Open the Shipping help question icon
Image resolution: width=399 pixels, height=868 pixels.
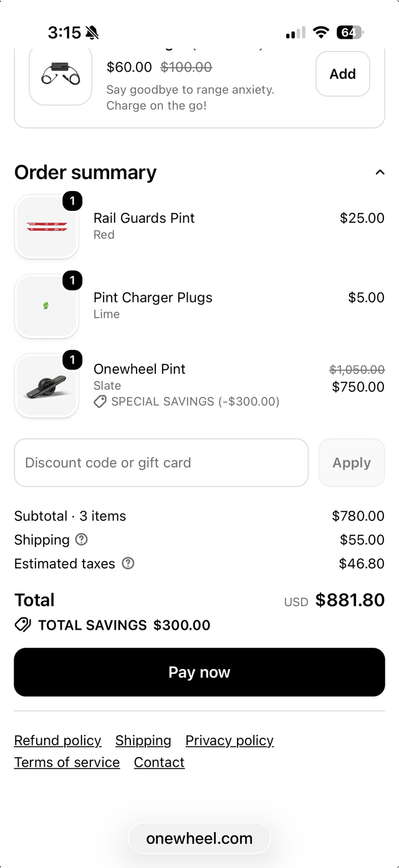click(81, 539)
